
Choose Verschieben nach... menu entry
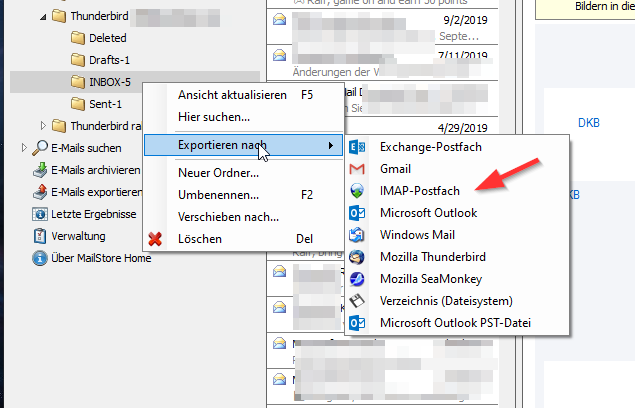243,217
